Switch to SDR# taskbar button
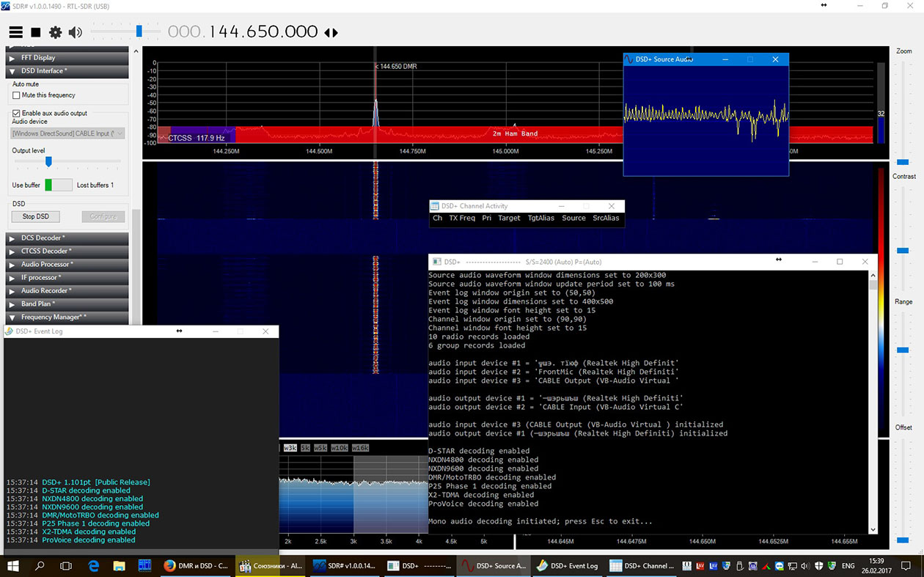 click(x=343, y=566)
